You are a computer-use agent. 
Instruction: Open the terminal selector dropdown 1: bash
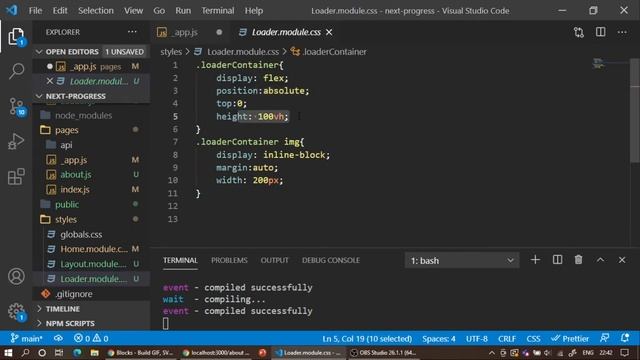click(x=462, y=260)
